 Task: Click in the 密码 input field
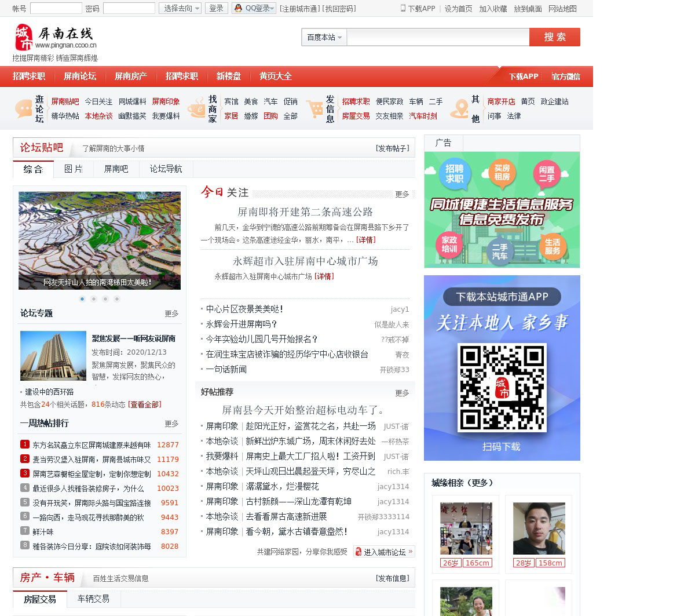pos(129,8)
